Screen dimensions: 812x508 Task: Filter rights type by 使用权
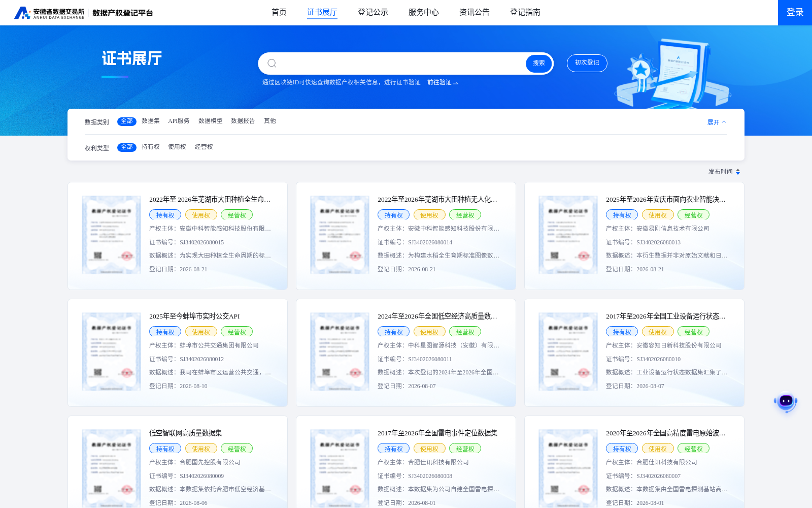[177, 147]
